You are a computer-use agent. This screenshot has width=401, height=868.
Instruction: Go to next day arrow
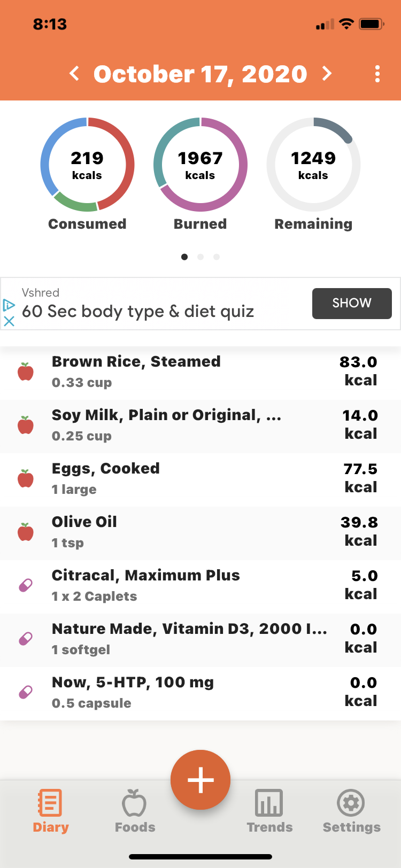coord(327,73)
